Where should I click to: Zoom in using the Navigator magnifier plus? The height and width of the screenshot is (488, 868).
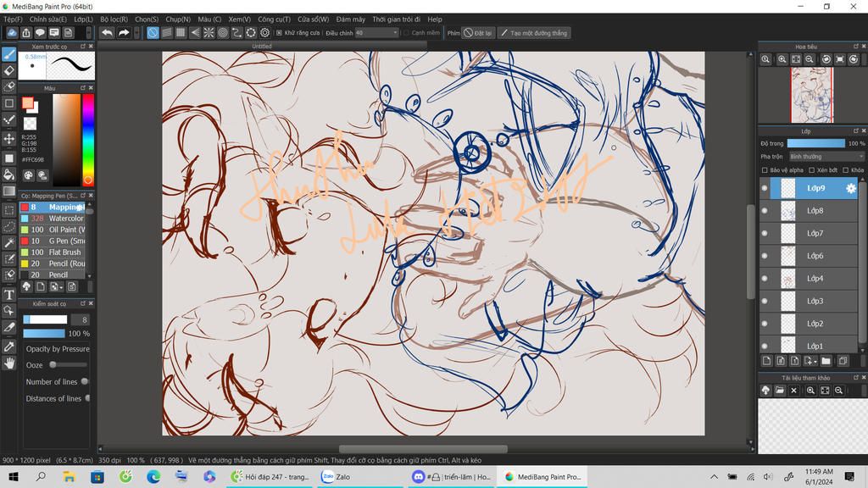pos(782,59)
